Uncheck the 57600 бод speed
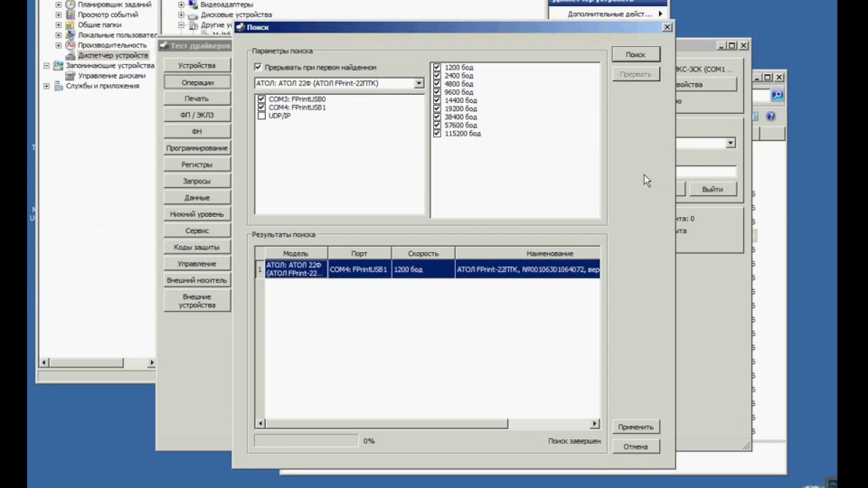This screenshot has height=488, width=868. [437, 125]
